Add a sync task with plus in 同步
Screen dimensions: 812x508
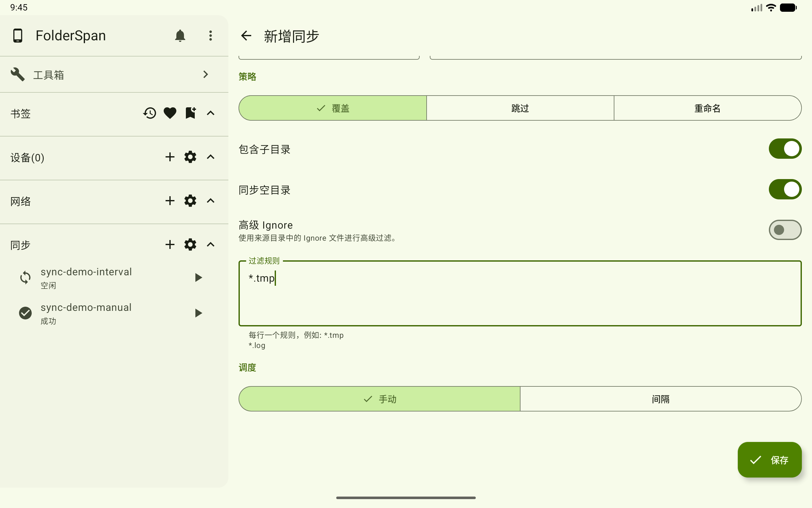170,244
